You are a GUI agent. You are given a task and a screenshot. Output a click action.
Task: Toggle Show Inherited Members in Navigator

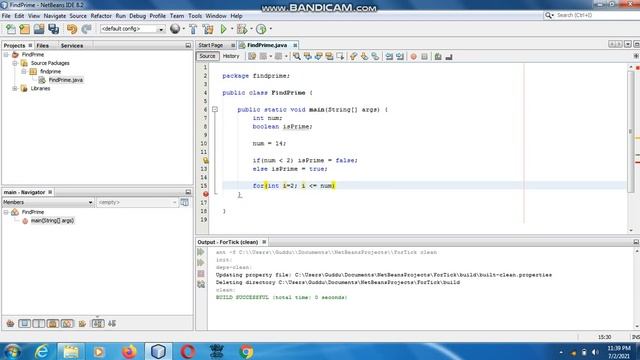10,324
